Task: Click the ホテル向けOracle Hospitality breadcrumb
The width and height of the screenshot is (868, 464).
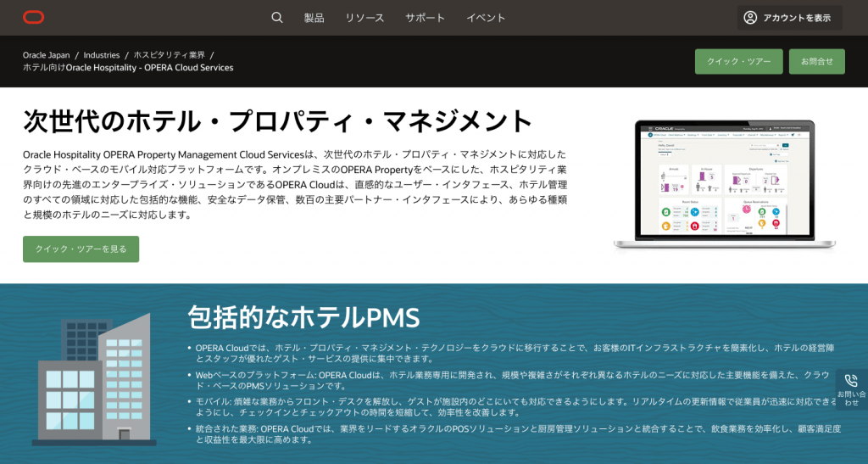Action: (x=128, y=68)
